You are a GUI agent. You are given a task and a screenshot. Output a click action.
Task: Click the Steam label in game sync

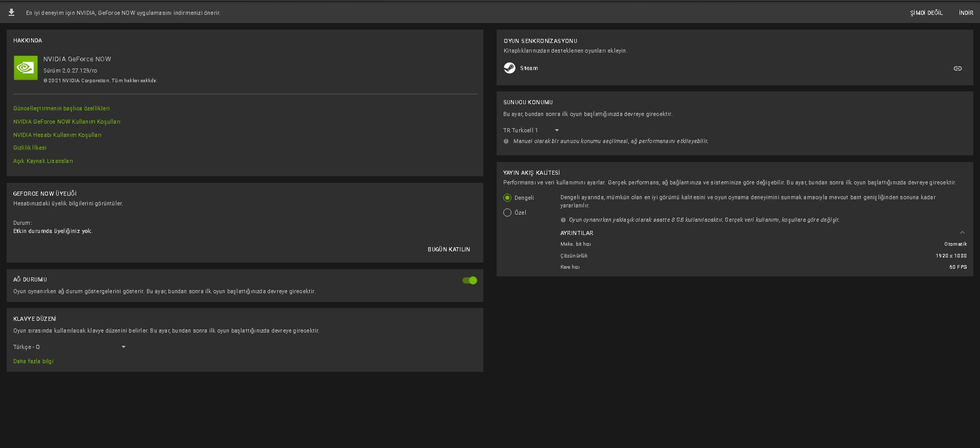point(529,68)
